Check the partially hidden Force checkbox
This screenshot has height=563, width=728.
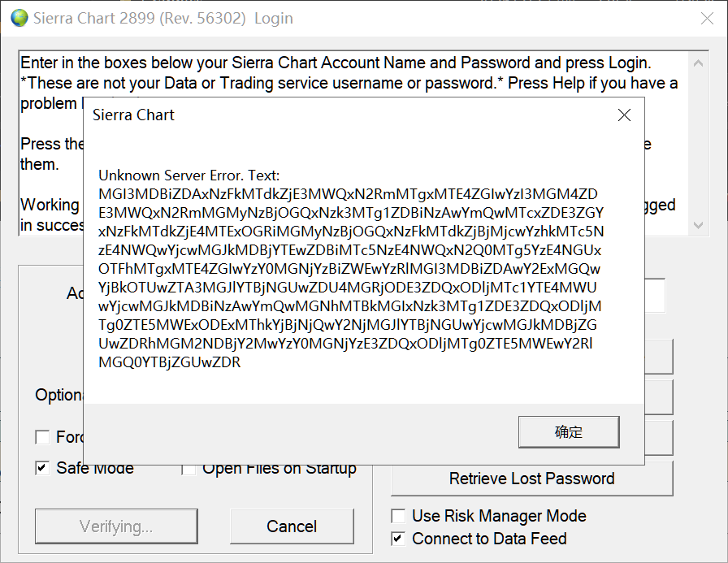tap(42, 437)
